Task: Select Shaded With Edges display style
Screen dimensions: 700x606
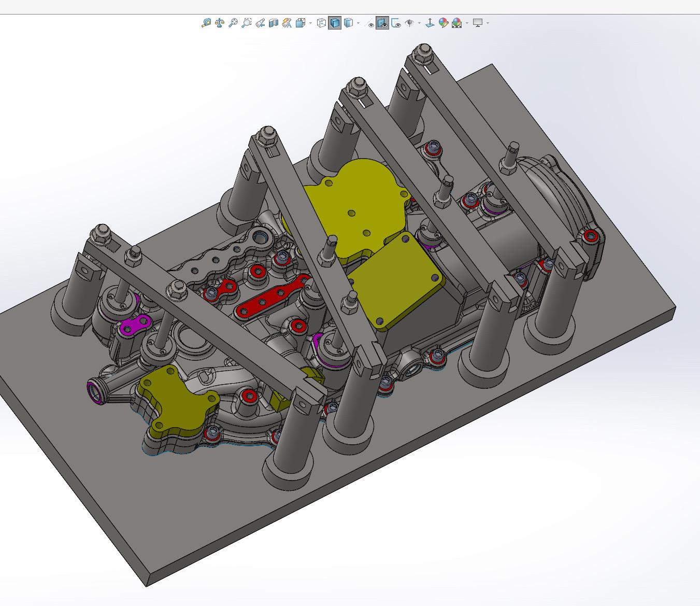Action: coord(335,23)
